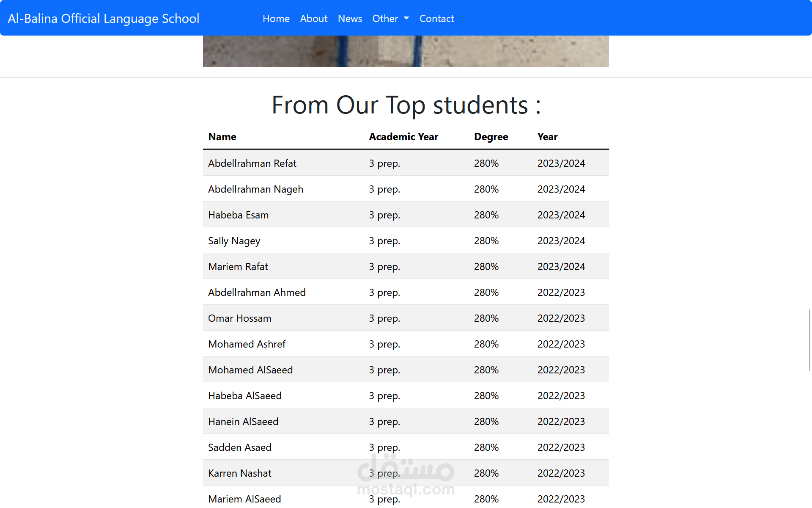
Task: Select the name Mohamed AlSaeed
Action: point(250,370)
